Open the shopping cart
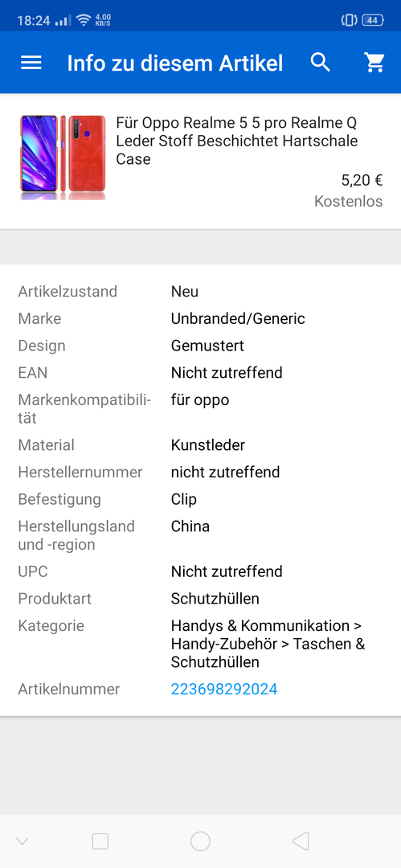The width and height of the screenshot is (401, 868). (375, 63)
